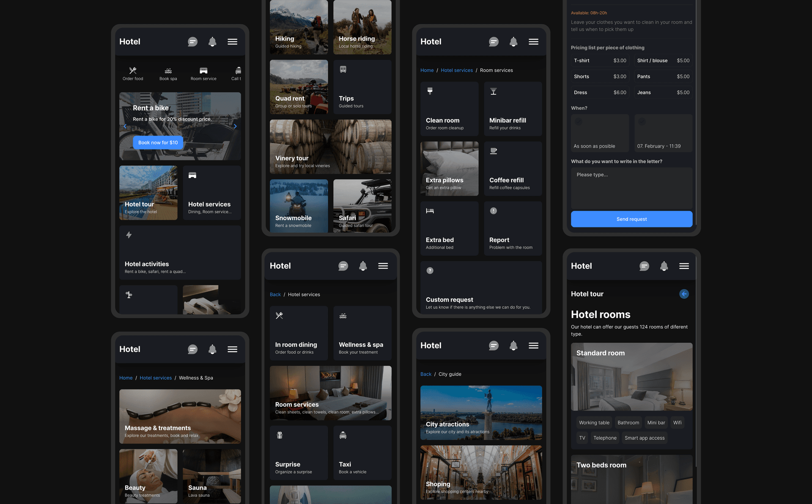The height and width of the screenshot is (504, 812).
Task: Show previous Rent a bike banner slide
Action: (x=125, y=126)
